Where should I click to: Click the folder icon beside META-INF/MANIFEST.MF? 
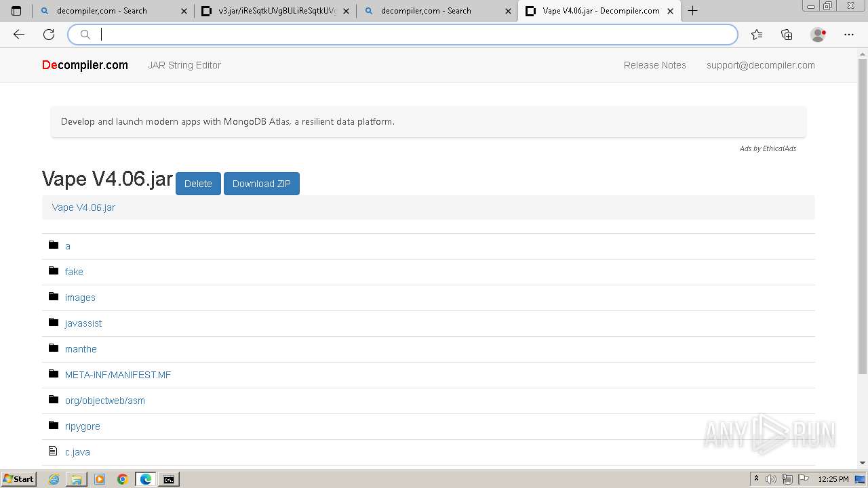tap(54, 373)
